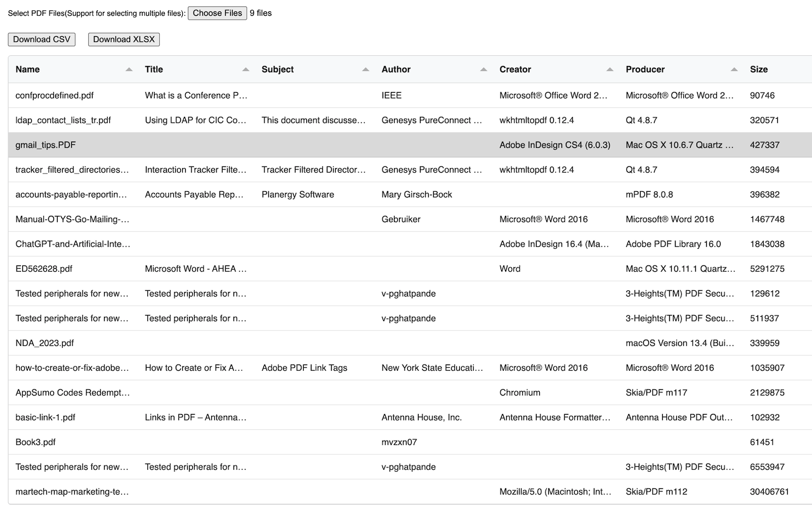
Task: Select the NDA_2023.pdf file name
Action: pos(44,343)
